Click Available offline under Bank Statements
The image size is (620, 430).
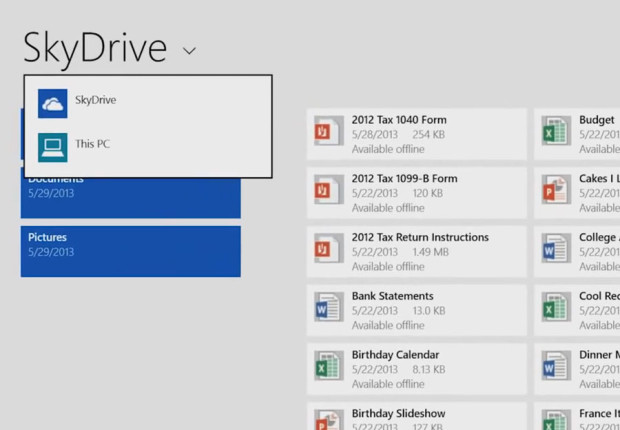(388, 325)
